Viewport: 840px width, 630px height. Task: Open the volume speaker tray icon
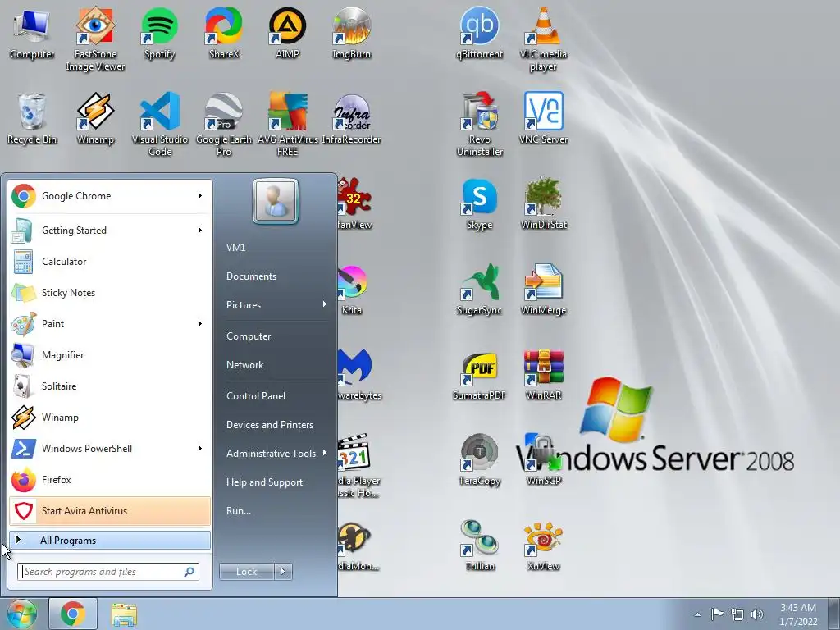click(x=757, y=614)
